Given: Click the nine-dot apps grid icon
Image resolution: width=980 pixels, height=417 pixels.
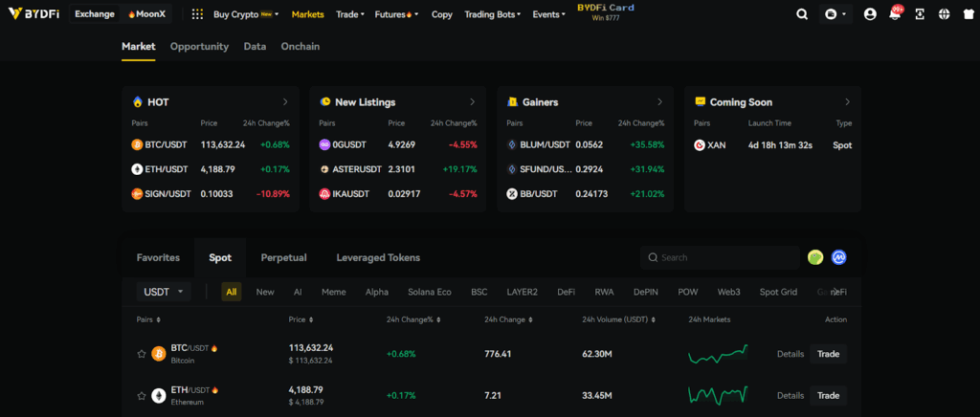Looking at the screenshot, I should coord(197,14).
